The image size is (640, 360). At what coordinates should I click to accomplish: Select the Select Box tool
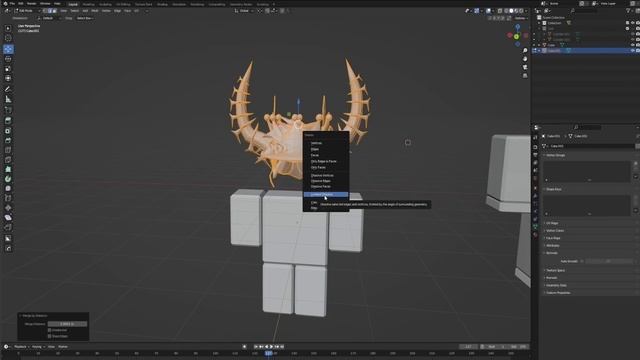[8, 28]
